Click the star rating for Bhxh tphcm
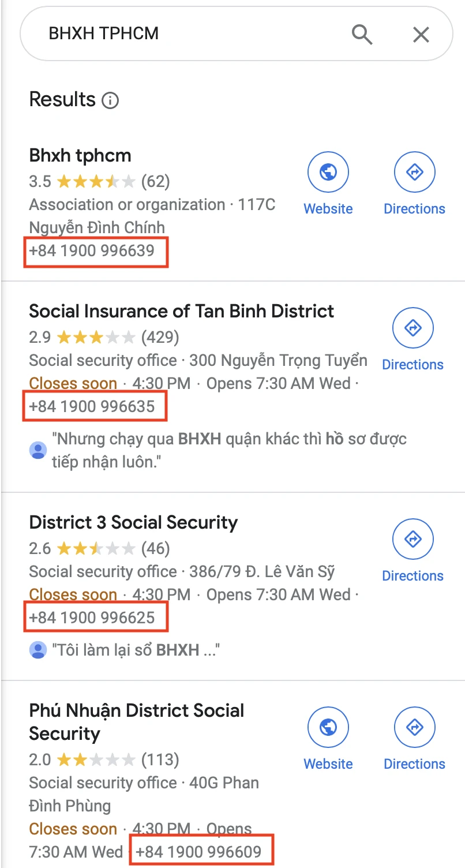This screenshot has width=465, height=868. pos(96,182)
